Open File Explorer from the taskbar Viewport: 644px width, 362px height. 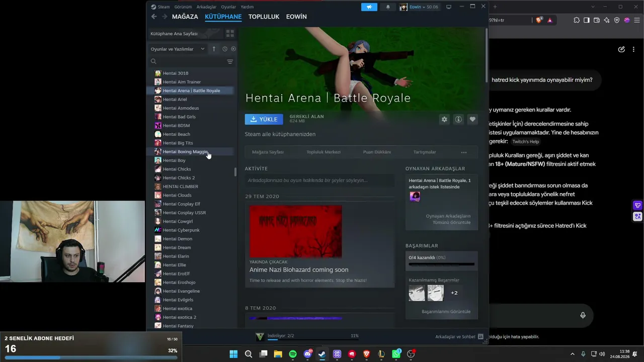pos(278,354)
